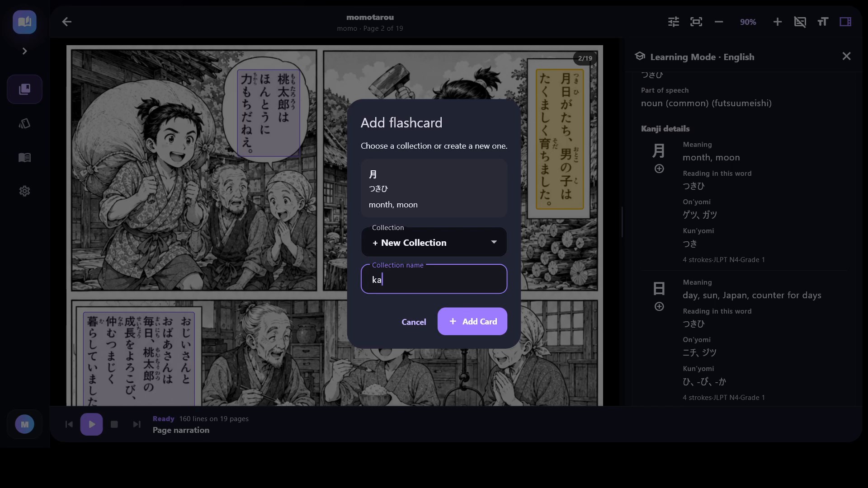Viewport: 868px width, 488px height.
Task: Click the ゲツ, ガツ On'yomi reading
Action: [700, 215]
